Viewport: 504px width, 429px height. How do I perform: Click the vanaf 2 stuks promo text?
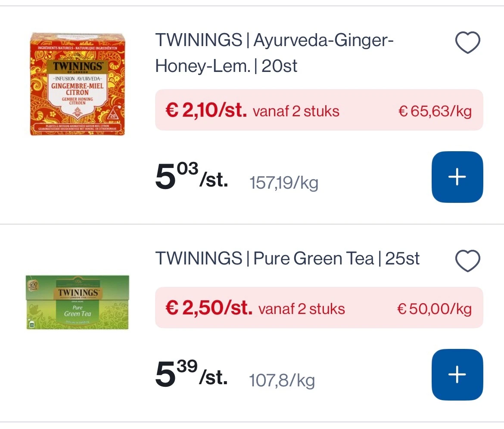tap(296, 111)
